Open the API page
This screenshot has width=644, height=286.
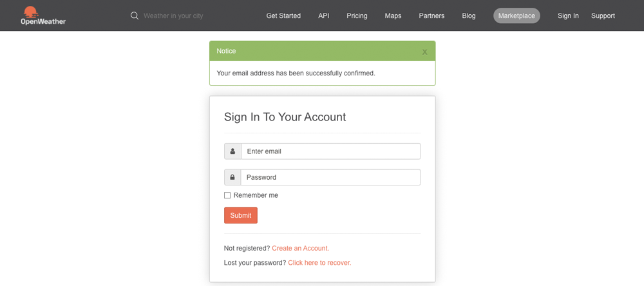pos(324,15)
